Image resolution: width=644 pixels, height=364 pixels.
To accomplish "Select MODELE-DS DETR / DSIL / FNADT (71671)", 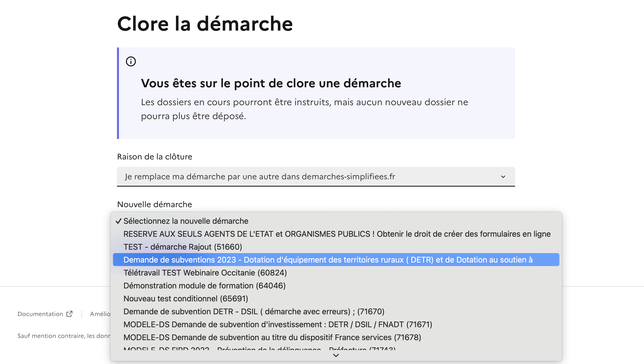I will [278, 324].
